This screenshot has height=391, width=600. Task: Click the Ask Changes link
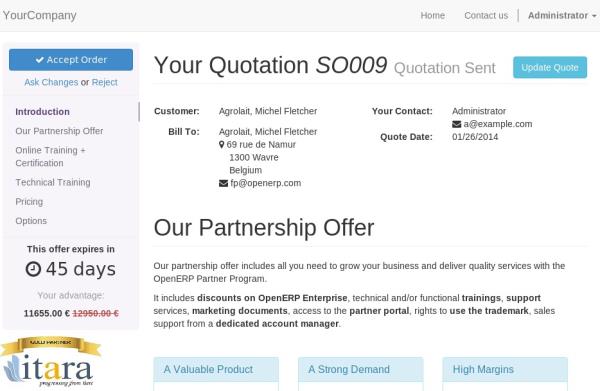click(51, 82)
